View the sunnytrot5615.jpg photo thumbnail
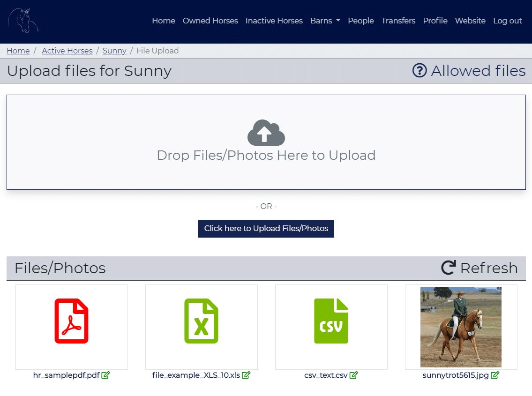Image resolution: width=532 pixels, height=396 pixels. (x=461, y=327)
